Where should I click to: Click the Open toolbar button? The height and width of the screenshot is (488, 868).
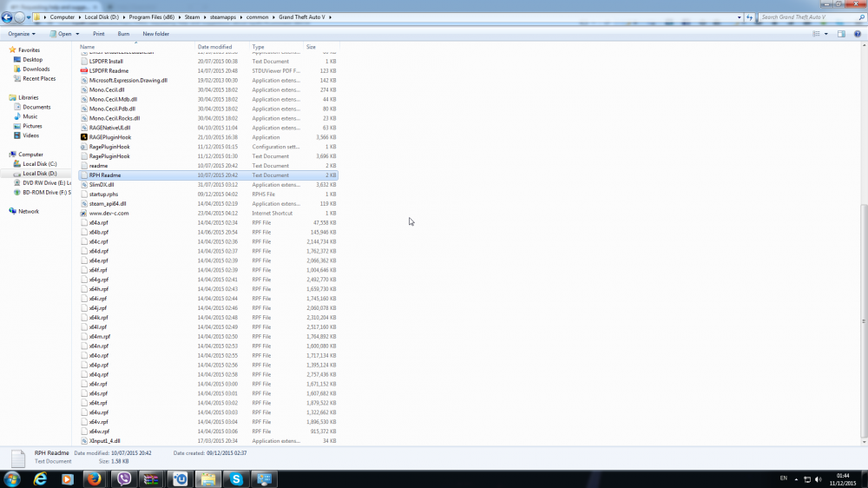61,34
